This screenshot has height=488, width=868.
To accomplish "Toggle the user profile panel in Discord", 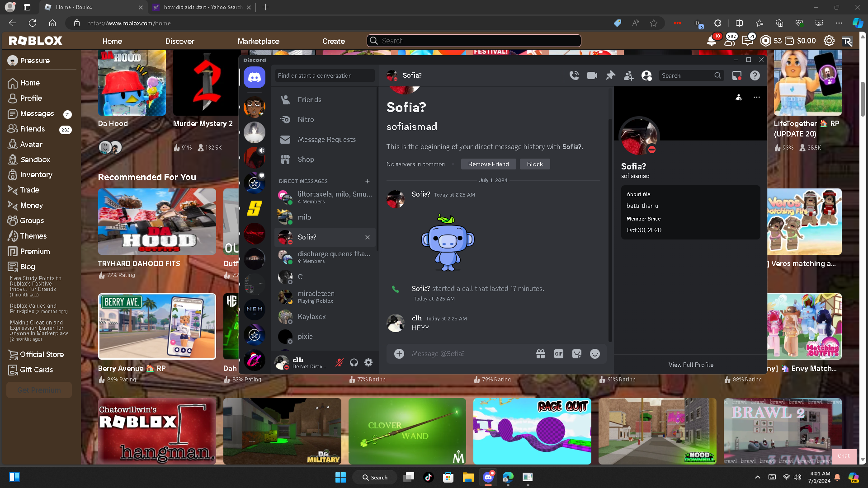I will pos(646,75).
